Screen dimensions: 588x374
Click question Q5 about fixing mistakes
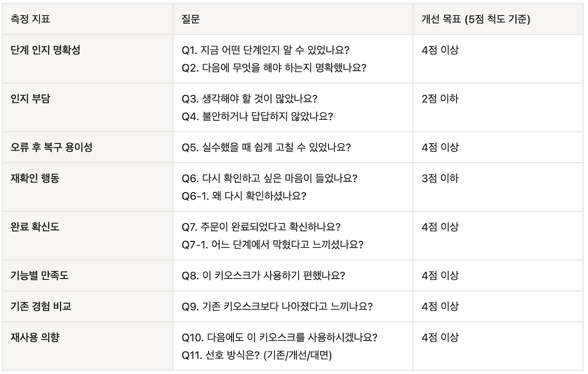tap(266, 147)
